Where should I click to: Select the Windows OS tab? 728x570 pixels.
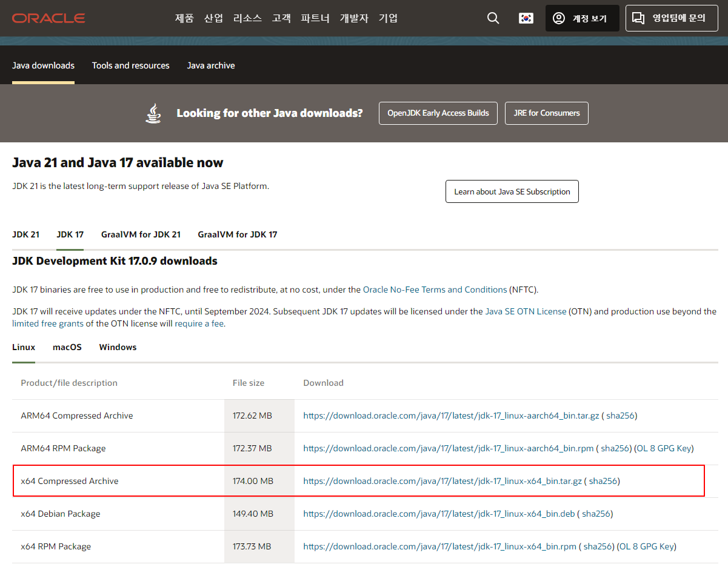pos(118,347)
